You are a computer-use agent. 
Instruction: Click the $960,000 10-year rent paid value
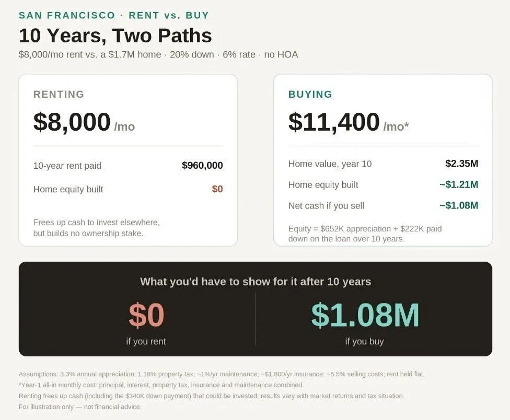click(x=202, y=166)
